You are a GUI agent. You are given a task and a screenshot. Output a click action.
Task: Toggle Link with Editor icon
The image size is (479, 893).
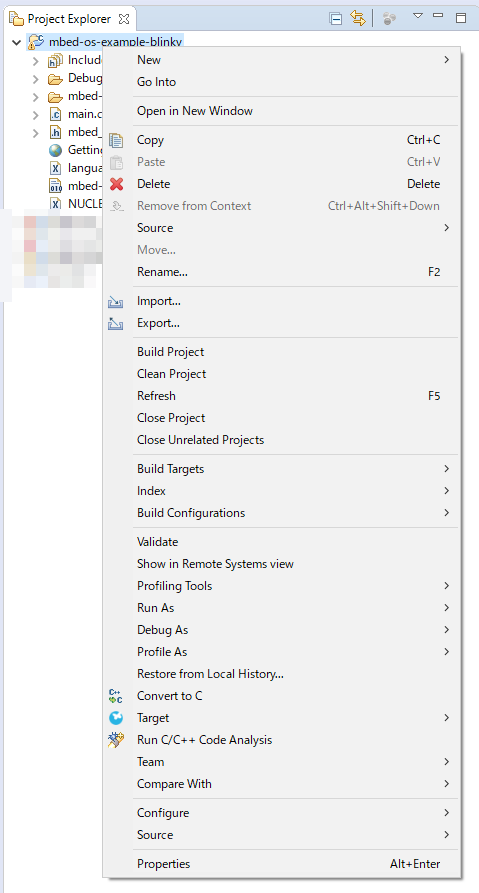(358, 18)
